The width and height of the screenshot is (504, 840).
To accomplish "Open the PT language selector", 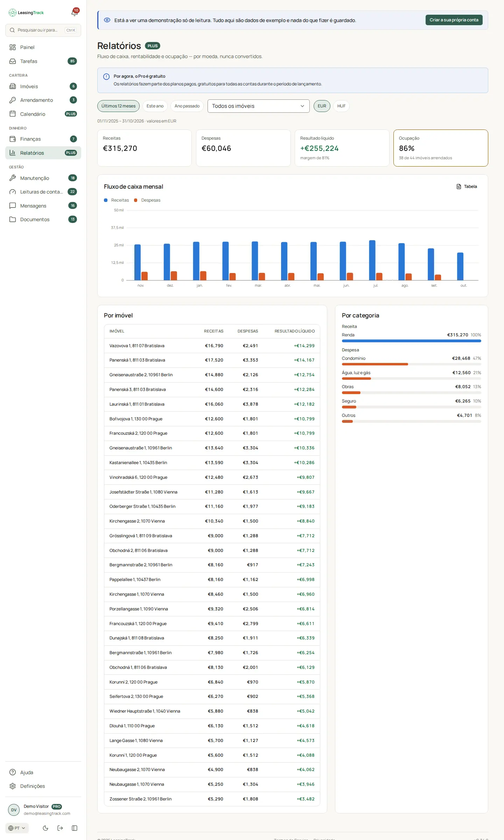I will coord(17,828).
